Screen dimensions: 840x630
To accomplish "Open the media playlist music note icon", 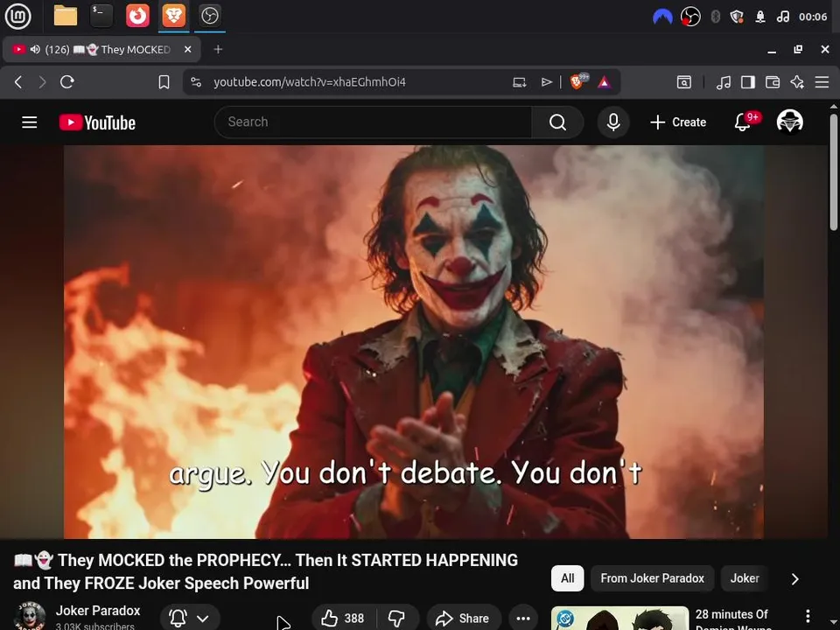I will (x=724, y=82).
